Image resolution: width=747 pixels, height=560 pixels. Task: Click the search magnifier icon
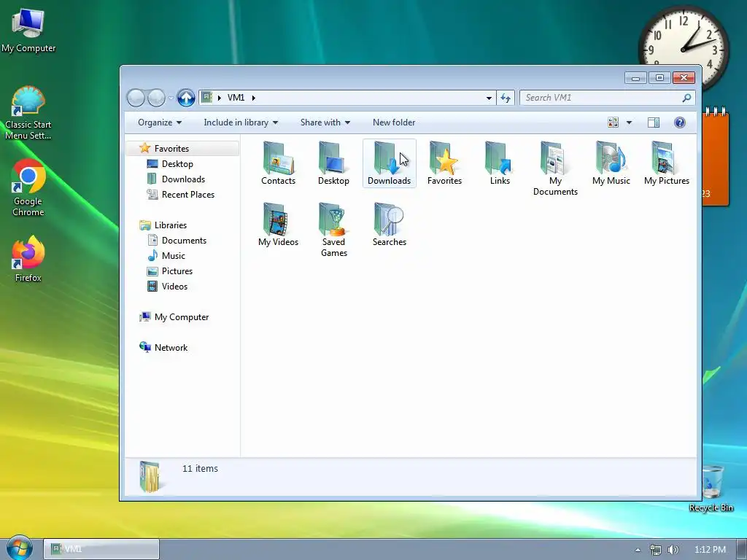click(686, 98)
